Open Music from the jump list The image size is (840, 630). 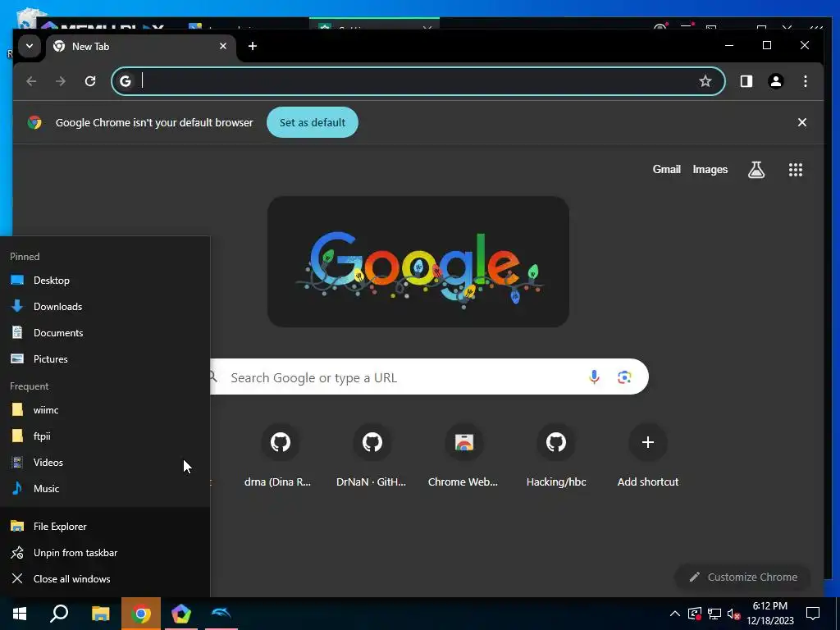tap(105, 489)
